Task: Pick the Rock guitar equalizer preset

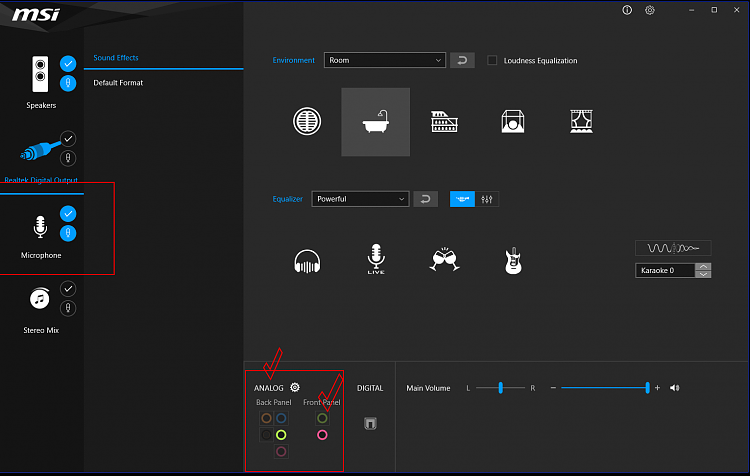Action: (513, 261)
